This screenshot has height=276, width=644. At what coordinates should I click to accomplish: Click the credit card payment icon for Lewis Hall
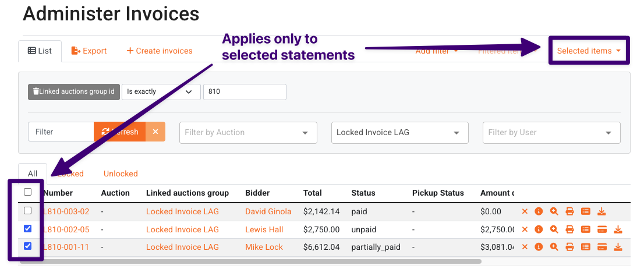pos(601,229)
